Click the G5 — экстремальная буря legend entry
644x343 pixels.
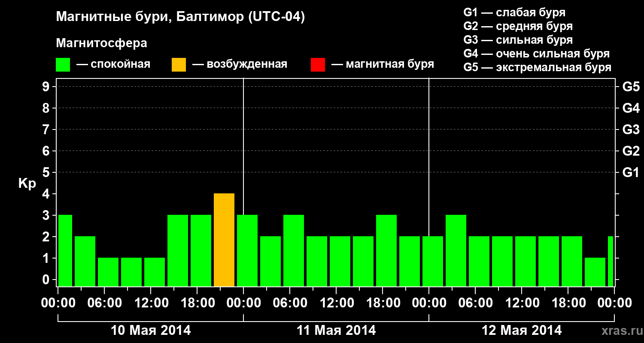[x=538, y=67]
